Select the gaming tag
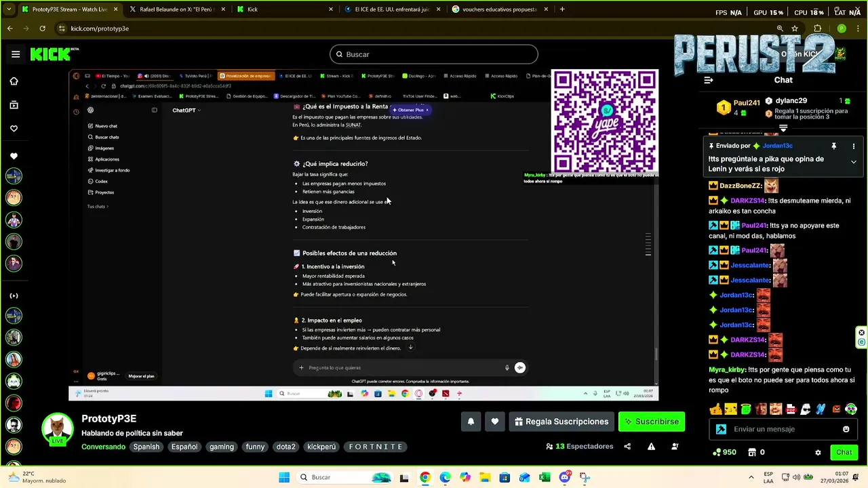868x488 pixels. coord(222,447)
